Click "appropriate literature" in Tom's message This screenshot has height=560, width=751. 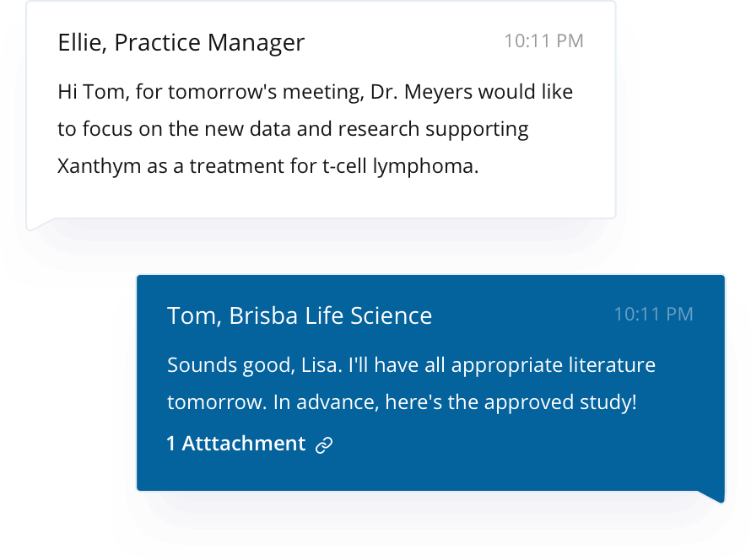click(553, 365)
